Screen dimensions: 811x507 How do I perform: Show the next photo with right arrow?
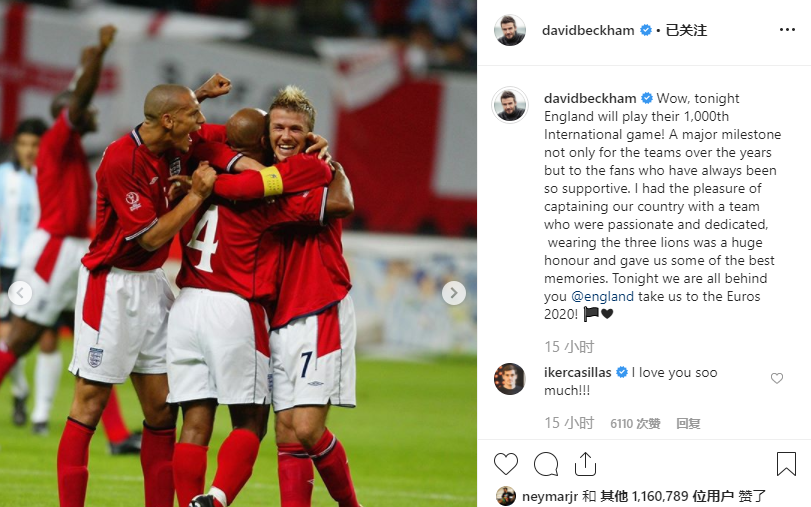coord(454,293)
